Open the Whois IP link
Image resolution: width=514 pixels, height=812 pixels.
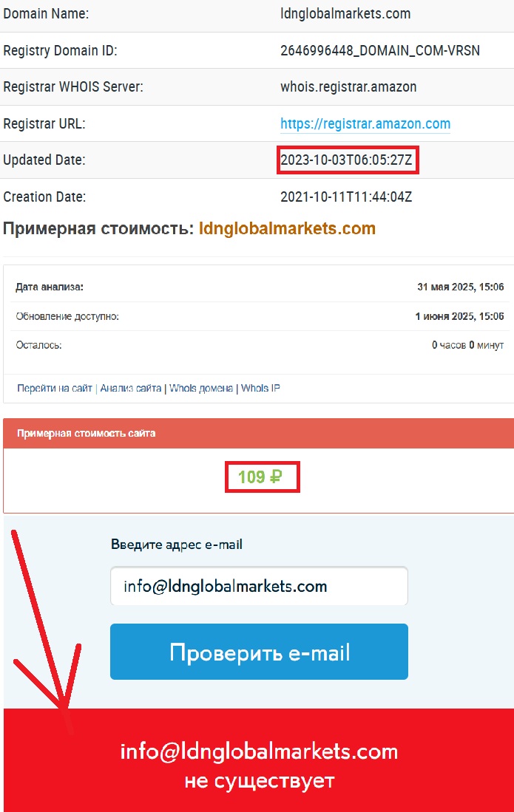[x=260, y=388]
